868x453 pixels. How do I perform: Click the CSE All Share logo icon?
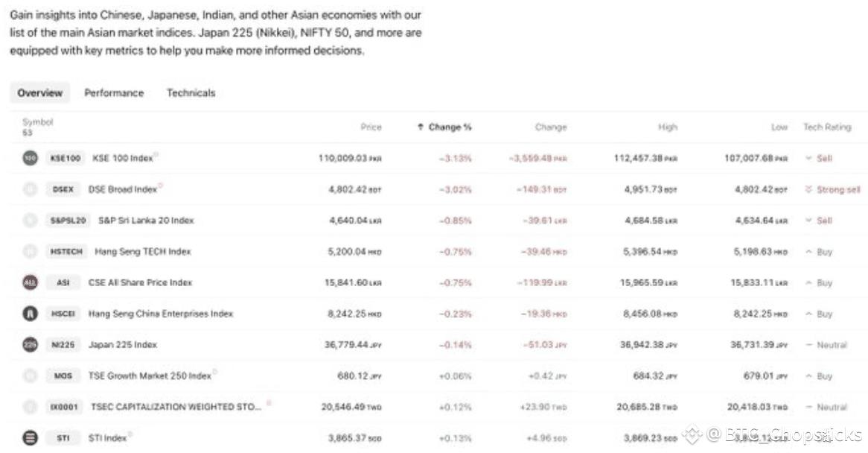[30, 282]
